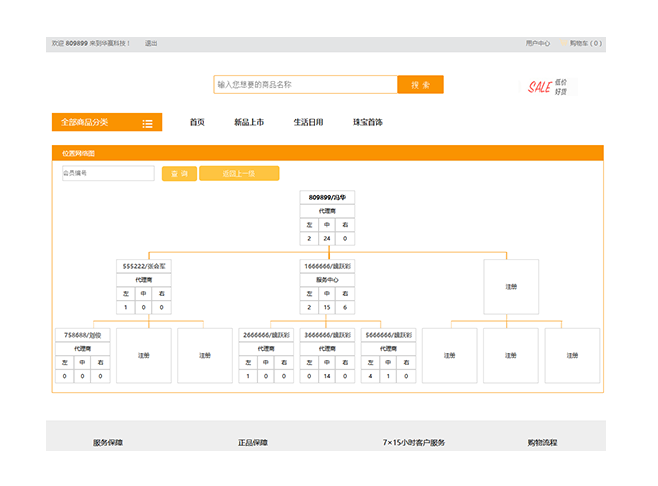Open member node 555222 in the network tree

coord(146,267)
